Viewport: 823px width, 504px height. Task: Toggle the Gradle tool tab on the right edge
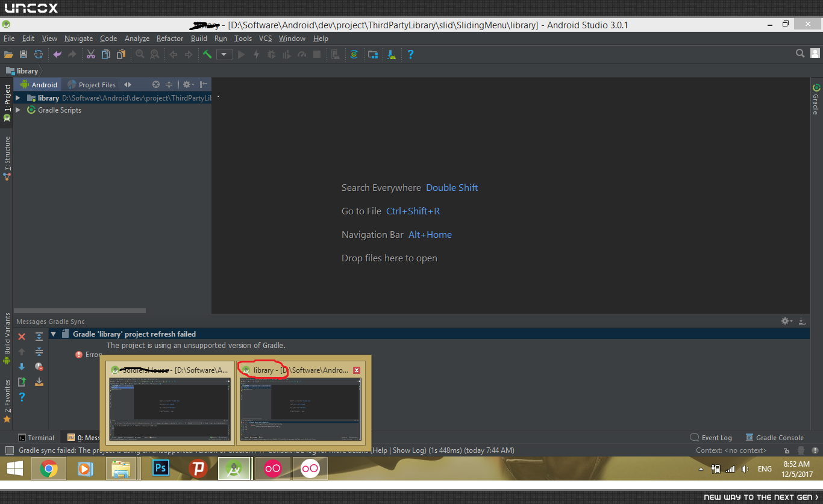point(816,99)
